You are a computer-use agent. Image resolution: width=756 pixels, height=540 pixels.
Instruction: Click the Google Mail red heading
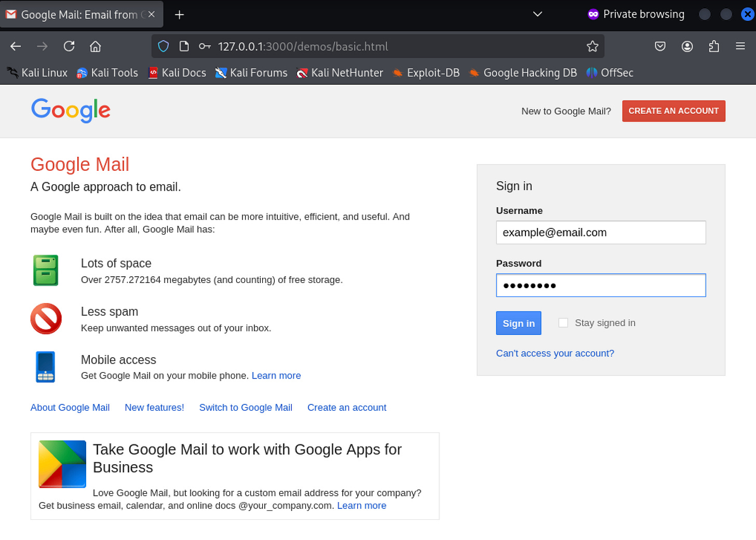click(80, 164)
